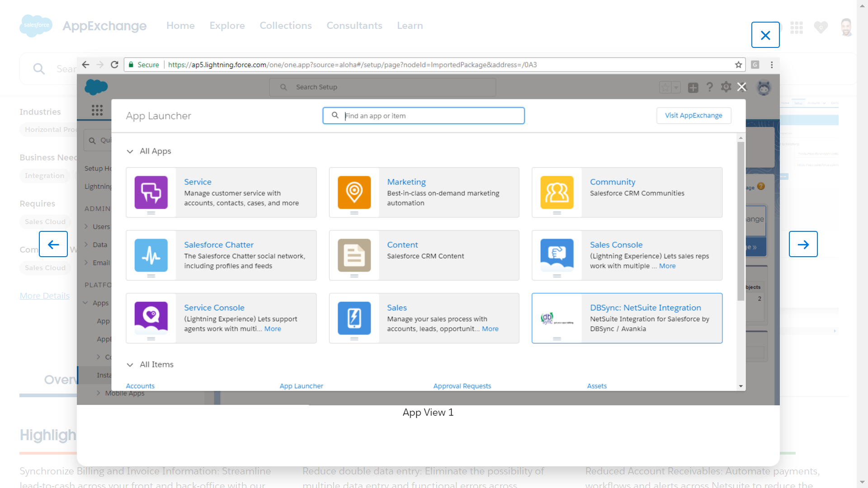Screen dimensions: 868x488
Task: Collapse the All Items section
Action: click(130, 365)
